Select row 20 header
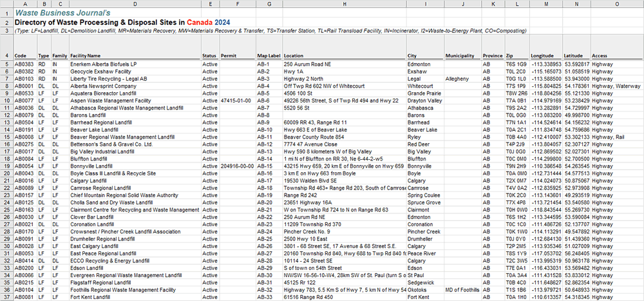 pos(6,173)
